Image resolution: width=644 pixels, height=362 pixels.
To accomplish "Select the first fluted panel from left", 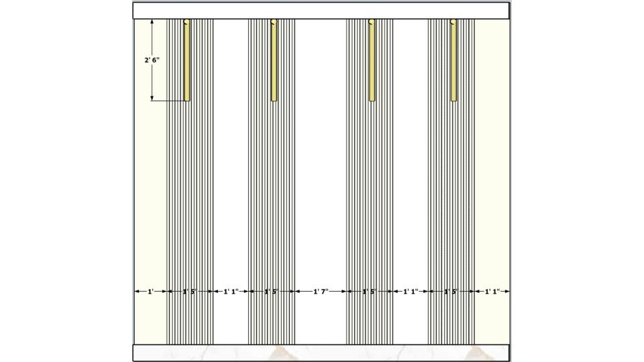I will [x=190, y=188].
